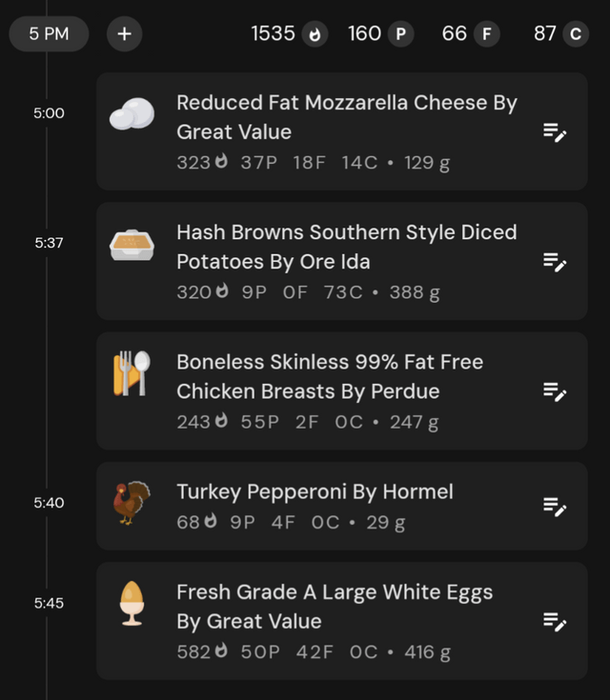The image size is (610, 700).
Task: Select the 5 PM hour pill
Action: 49,34
